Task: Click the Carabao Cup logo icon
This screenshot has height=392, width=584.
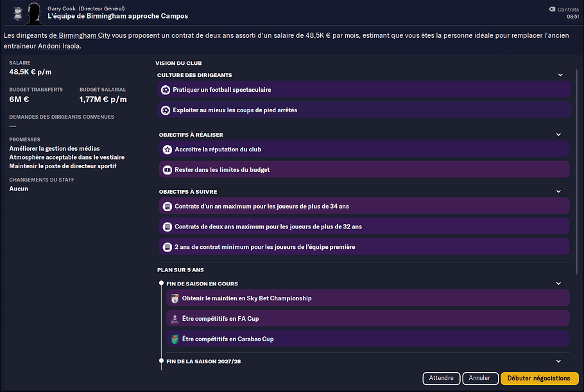Action: tap(175, 339)
